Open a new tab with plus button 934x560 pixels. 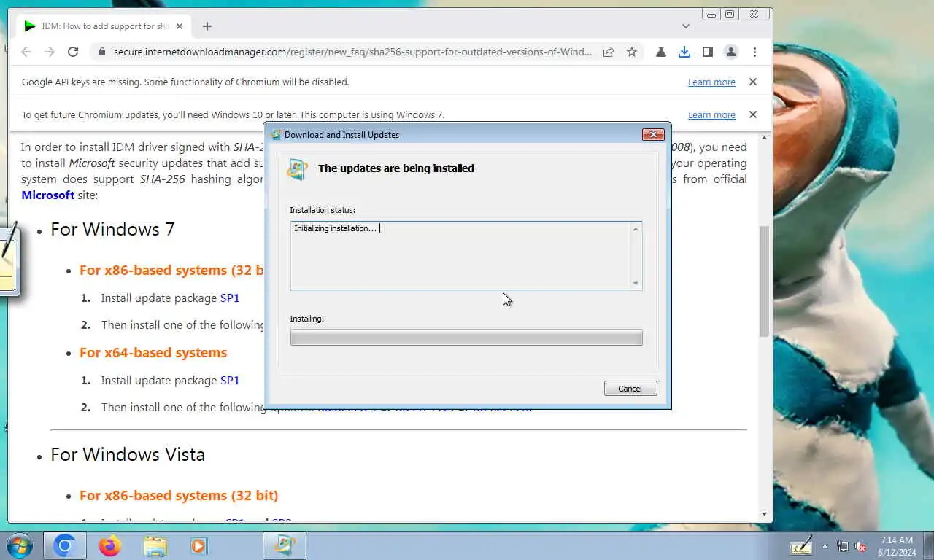[x=207, y=26]
